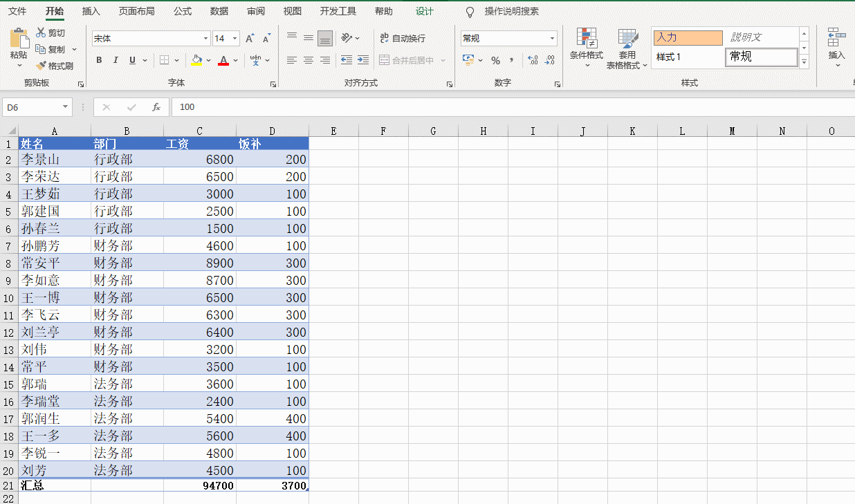The height and width of the screenshot is (504, 855).
Task: Open the font name dropdown showing 宋体
Action: coord(206,39)
